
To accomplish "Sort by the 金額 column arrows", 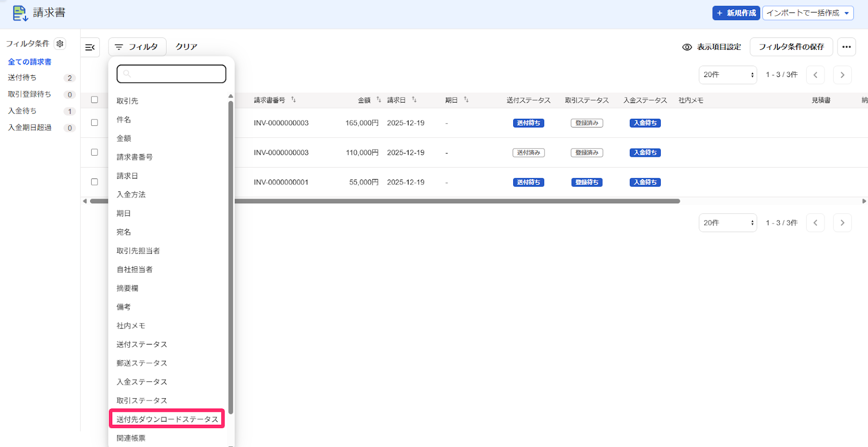I will tap(379, 100).
